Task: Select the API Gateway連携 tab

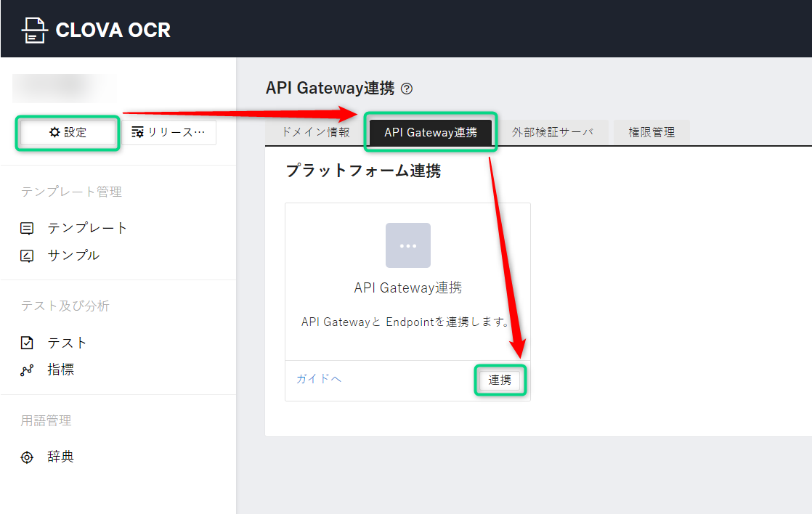Action: click(431, 132)
